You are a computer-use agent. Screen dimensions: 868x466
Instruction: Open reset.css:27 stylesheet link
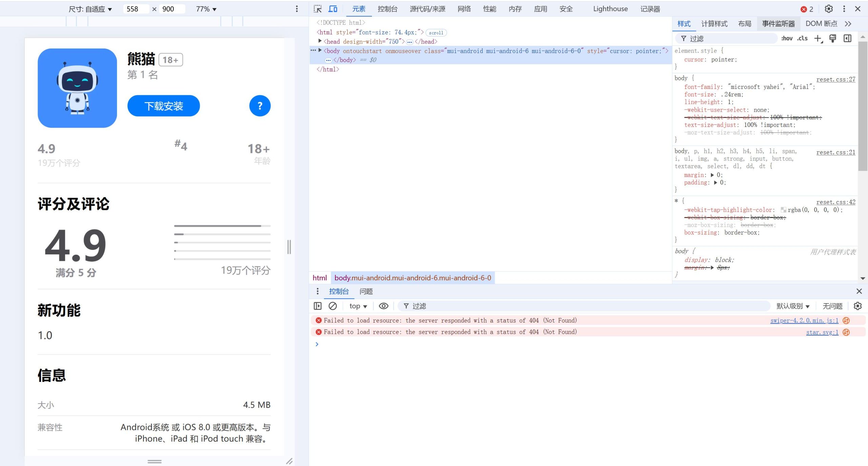coord(836,79)
